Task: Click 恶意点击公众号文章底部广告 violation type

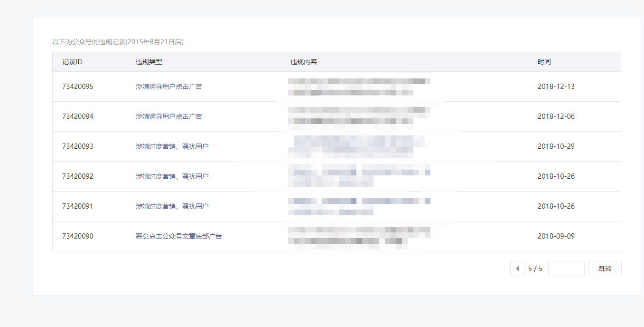Action: click(179, 236)
